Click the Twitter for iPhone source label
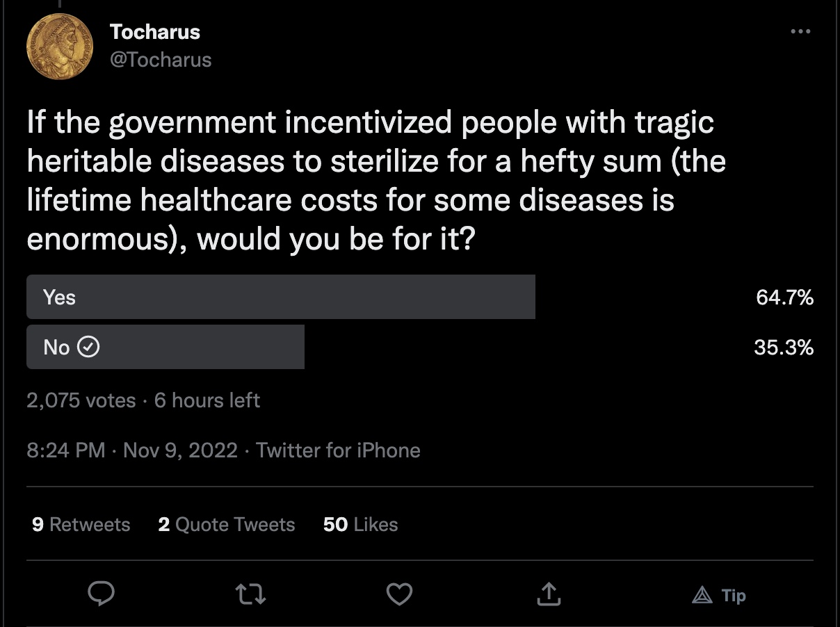This screenshot has height=627, width=840. point(338,450)
